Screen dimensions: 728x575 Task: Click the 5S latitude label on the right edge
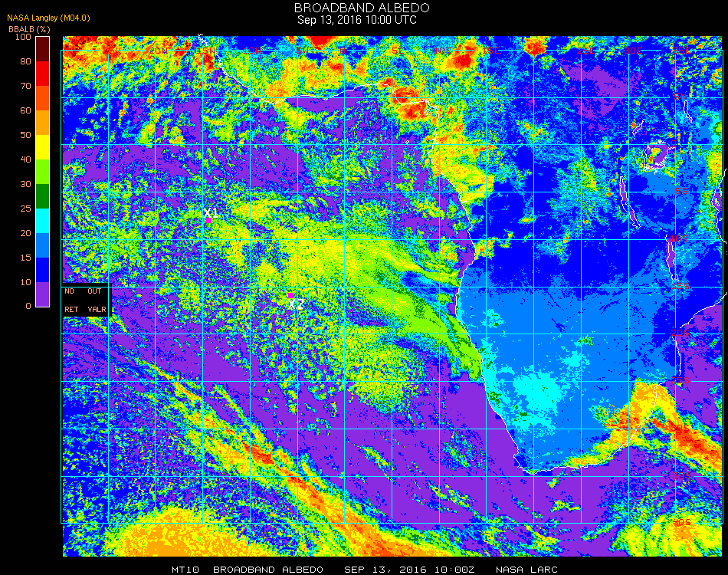[x=681, y=191]
